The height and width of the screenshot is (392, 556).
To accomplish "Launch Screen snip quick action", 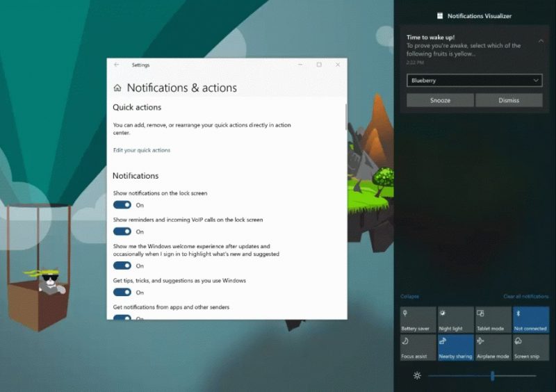I will 531,348.
